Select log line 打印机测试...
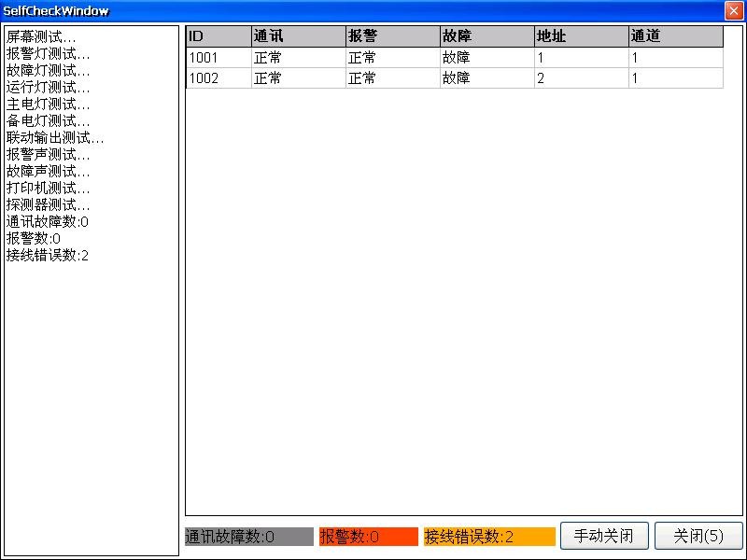 (x=48, y=189)
